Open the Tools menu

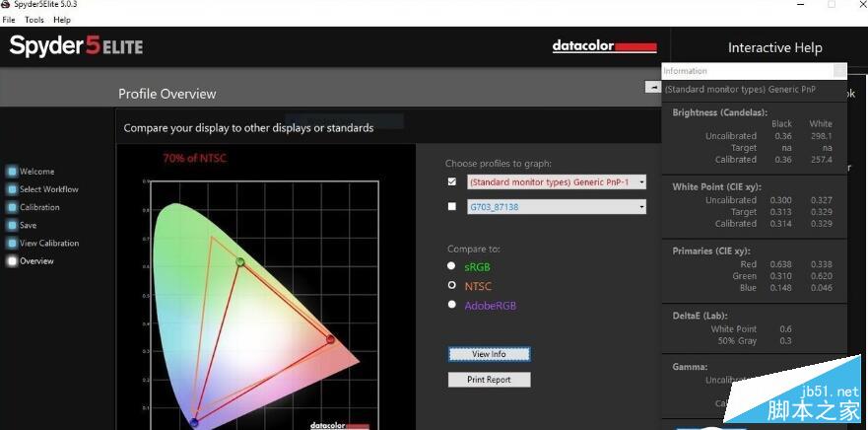click(x=33, y=20)
